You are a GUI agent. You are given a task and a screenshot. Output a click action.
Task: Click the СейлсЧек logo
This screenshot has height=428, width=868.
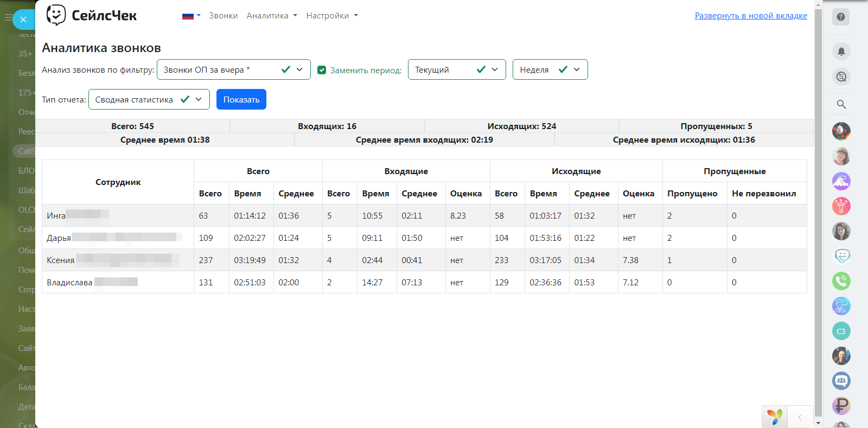pyautogui.click(x=91, y=16)
